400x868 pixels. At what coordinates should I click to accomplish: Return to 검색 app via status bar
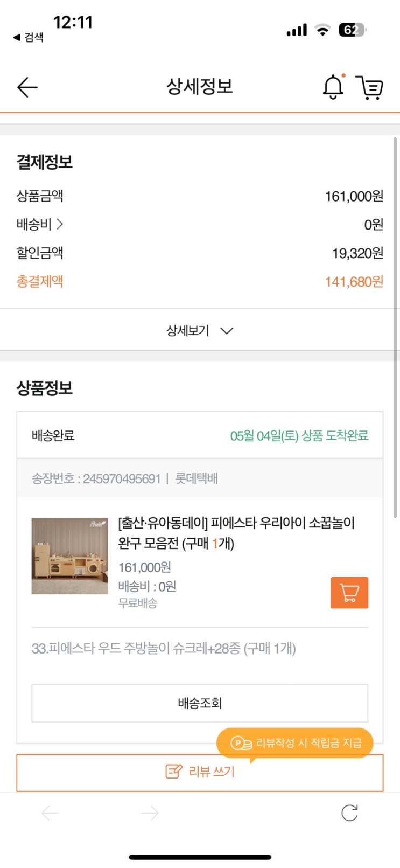[29, 37]
